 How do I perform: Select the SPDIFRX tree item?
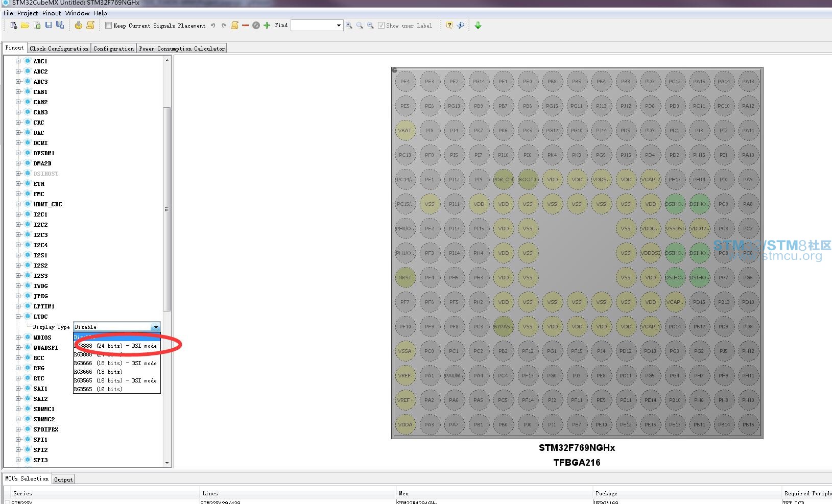pyautogui.click(x=46, y=429)
